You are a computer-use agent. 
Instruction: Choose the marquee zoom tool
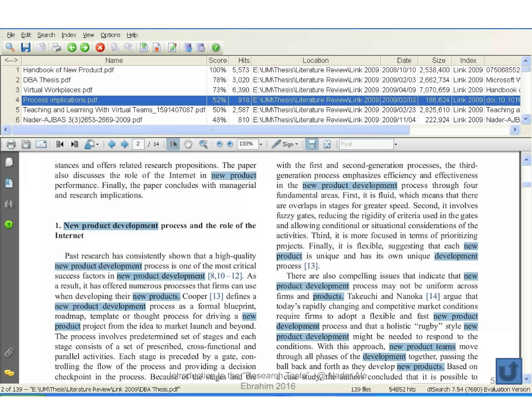(203, 144)
